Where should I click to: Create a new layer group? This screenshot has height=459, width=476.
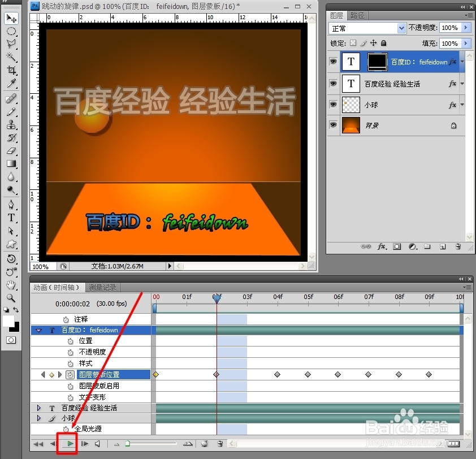427,246
